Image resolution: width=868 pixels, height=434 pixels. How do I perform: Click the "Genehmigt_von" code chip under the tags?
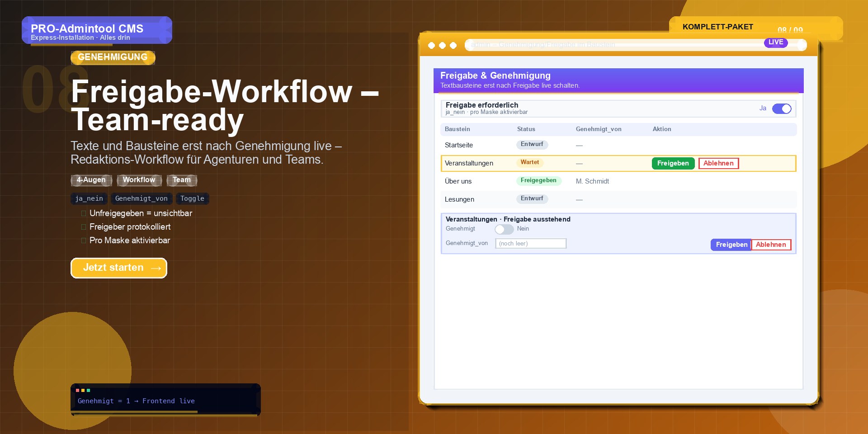click(x=142, y=198)
